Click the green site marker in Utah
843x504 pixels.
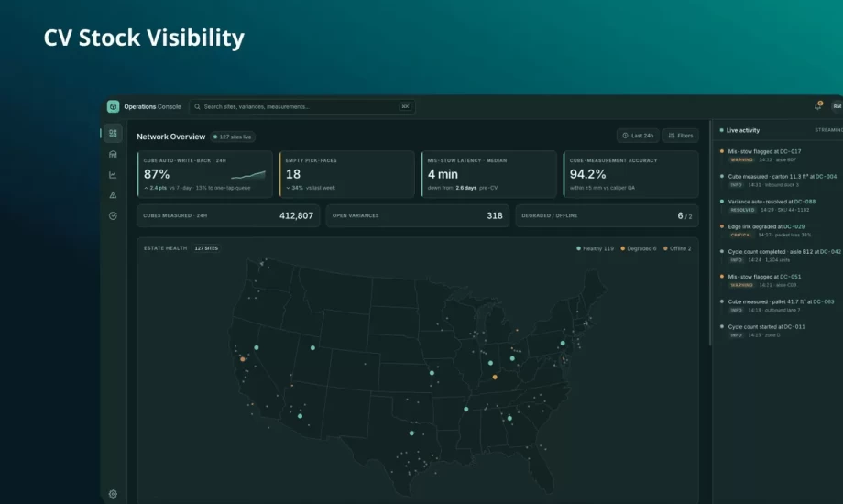(x=312, y=348)
